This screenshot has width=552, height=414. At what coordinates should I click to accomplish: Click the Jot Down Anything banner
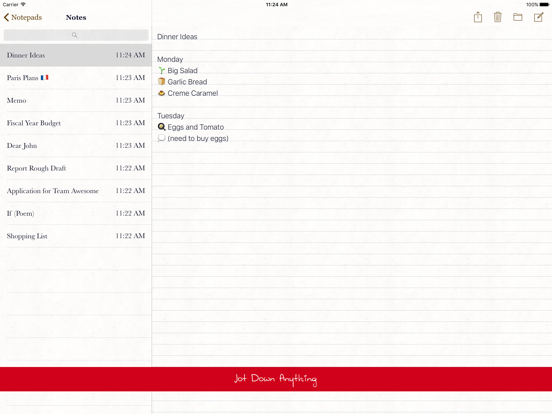click(276, 379)
